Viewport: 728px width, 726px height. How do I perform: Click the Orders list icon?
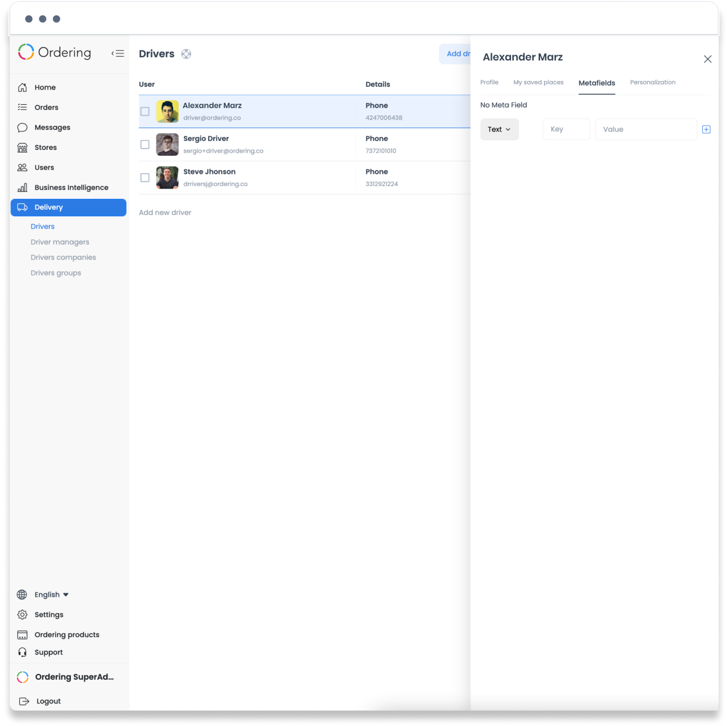[x=23, y=107]
